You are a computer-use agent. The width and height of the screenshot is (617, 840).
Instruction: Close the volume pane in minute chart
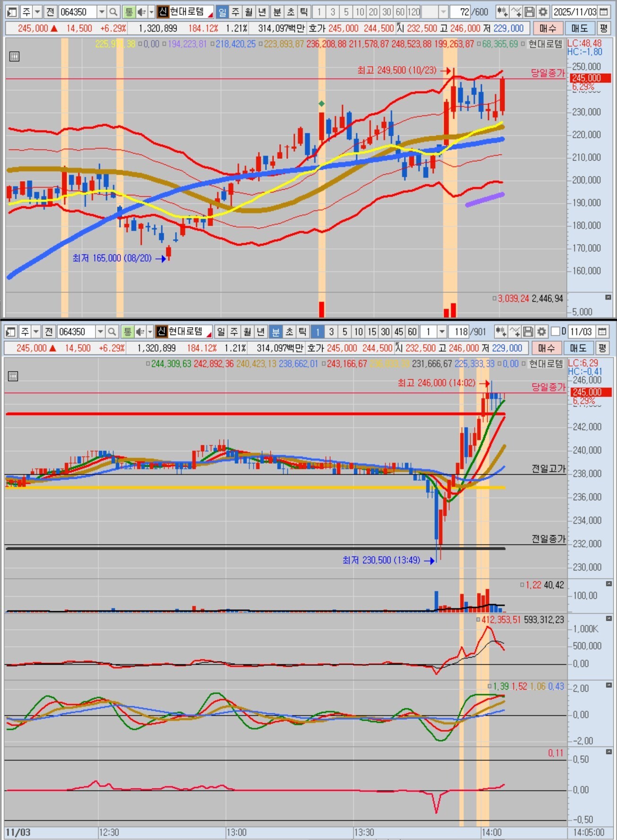pyautogui.click(x=608, y=584)
